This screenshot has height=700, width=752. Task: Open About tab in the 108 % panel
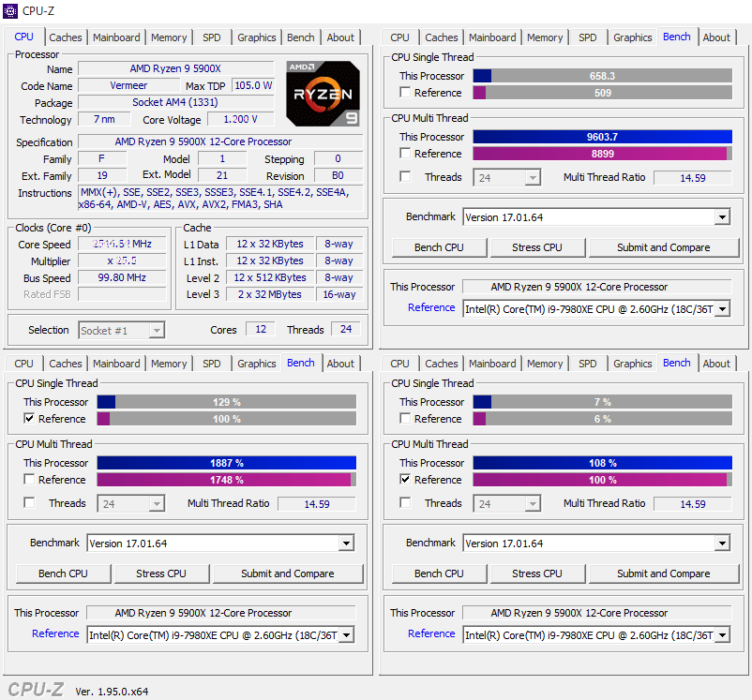click(x=716, y=364)
